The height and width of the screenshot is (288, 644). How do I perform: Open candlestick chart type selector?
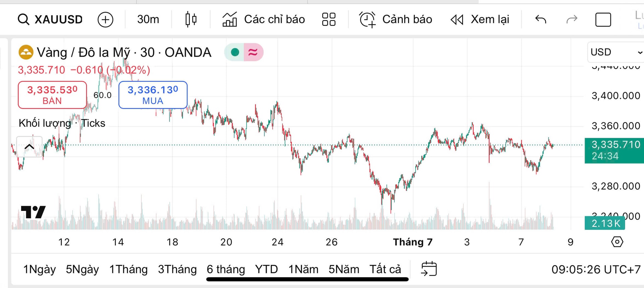tap(191, 19)
